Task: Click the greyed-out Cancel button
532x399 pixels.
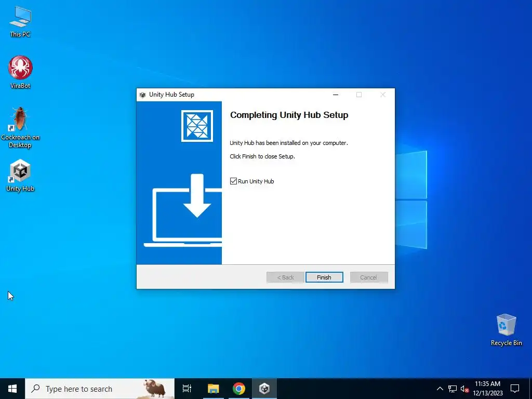Action: [x=369, y=277]
